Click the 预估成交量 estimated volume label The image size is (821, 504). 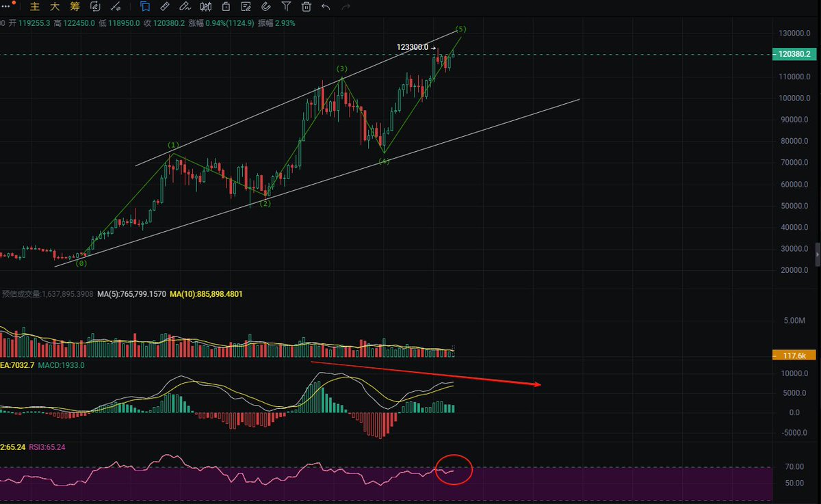47,293
